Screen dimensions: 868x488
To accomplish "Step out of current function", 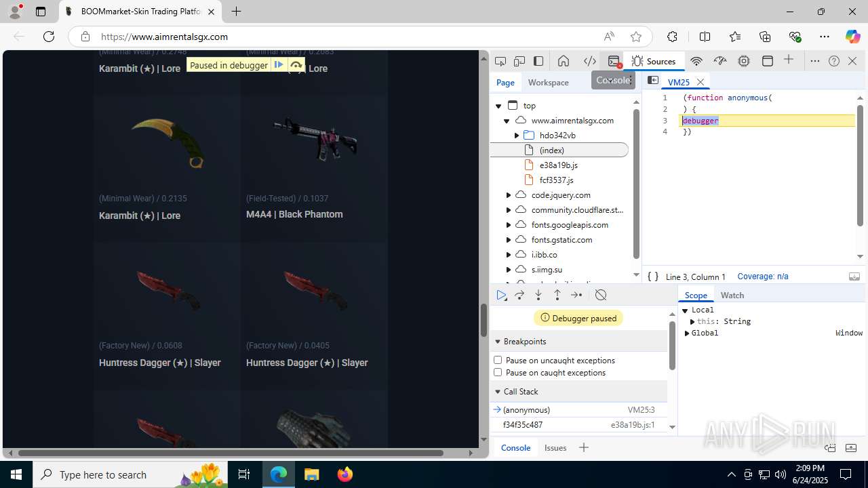I will (x=557, y=295).
